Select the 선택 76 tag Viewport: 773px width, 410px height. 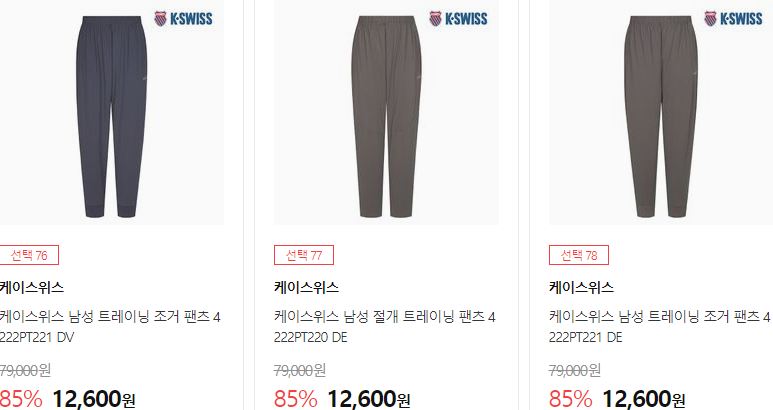(x=29, y=255)
